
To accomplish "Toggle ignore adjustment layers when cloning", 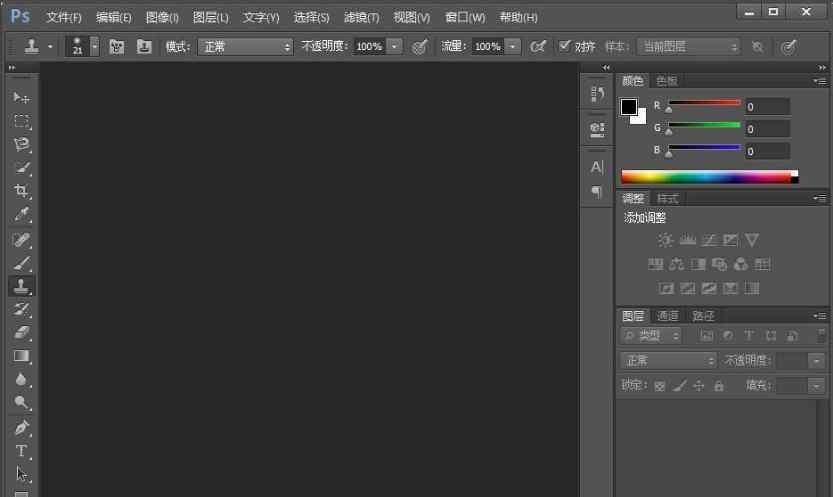I will click(758, 47).
